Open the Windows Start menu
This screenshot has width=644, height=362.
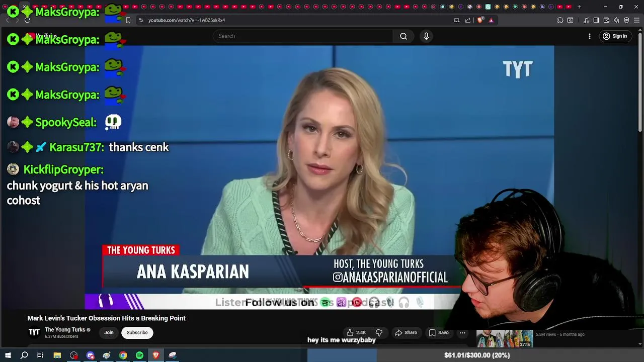point(8,355)
